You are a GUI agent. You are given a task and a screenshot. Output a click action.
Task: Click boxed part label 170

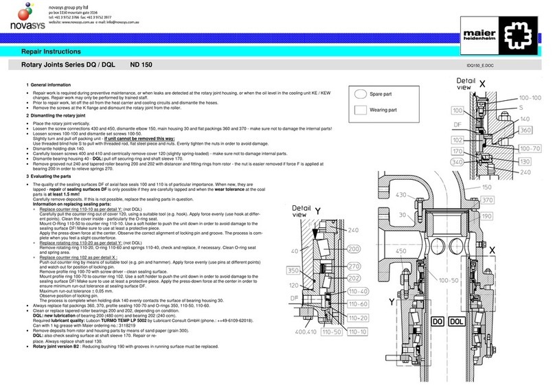click(x=457, y=152)
